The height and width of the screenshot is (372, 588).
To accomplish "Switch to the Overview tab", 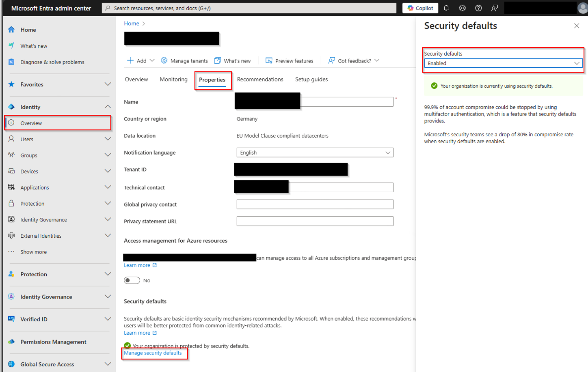I will tap(136, 80).
